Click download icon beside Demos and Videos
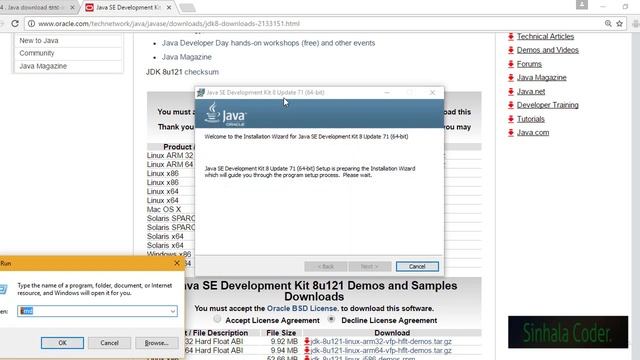The height and width of the screenshot is (360, 640). coord(511,50)
